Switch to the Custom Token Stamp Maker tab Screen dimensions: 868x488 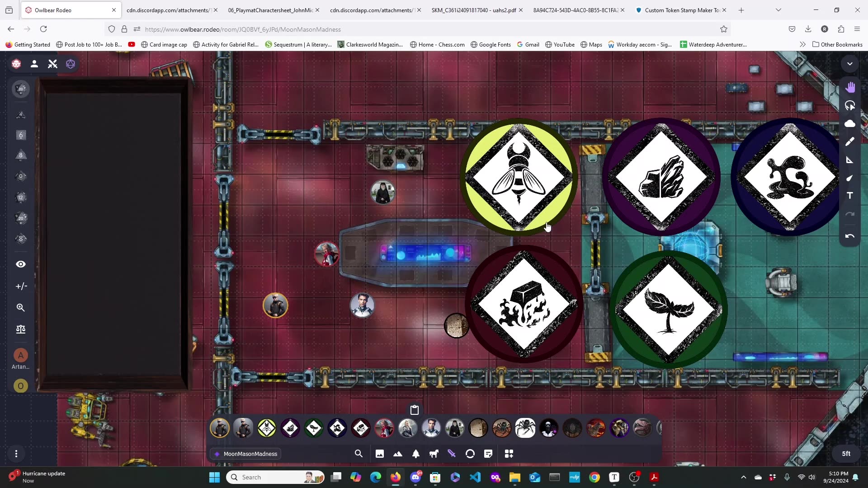coord(678,10)
